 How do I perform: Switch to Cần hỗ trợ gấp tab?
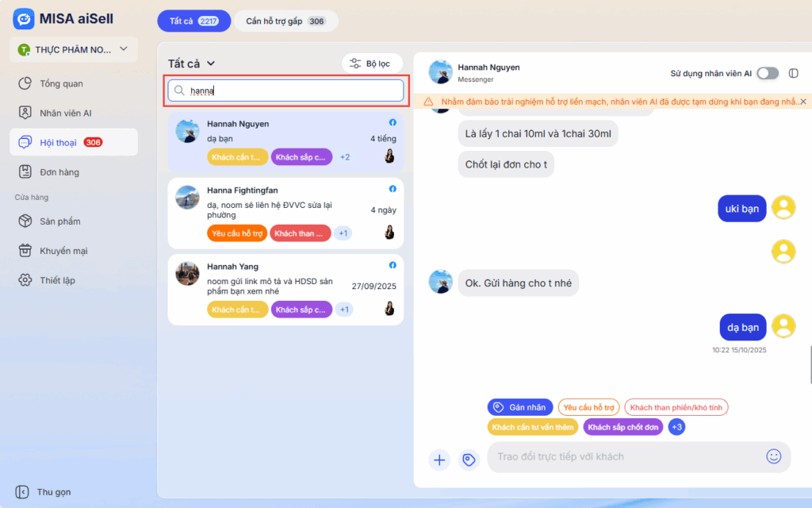point(285,21)
